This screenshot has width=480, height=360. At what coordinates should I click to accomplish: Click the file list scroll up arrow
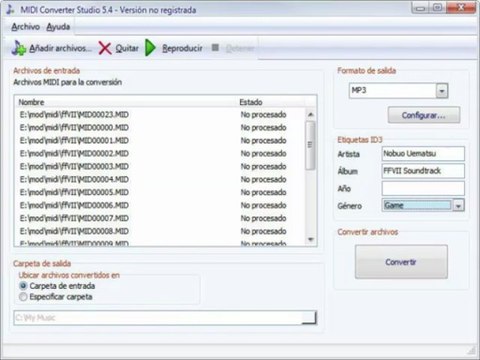click(310, 114)
